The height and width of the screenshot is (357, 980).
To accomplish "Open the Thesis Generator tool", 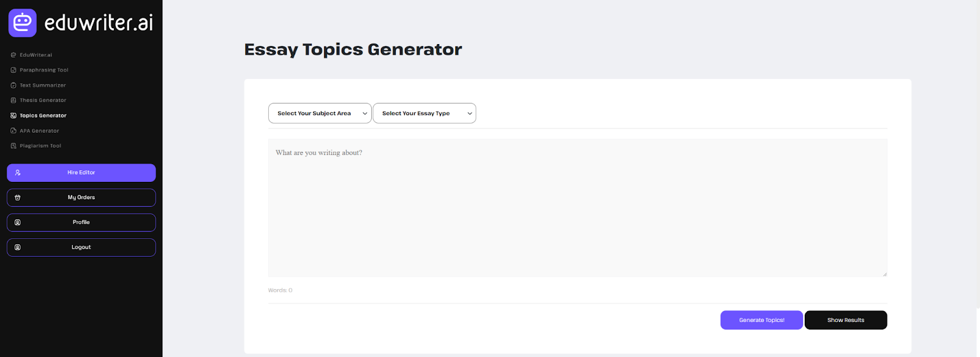I will tap(43, 100).
